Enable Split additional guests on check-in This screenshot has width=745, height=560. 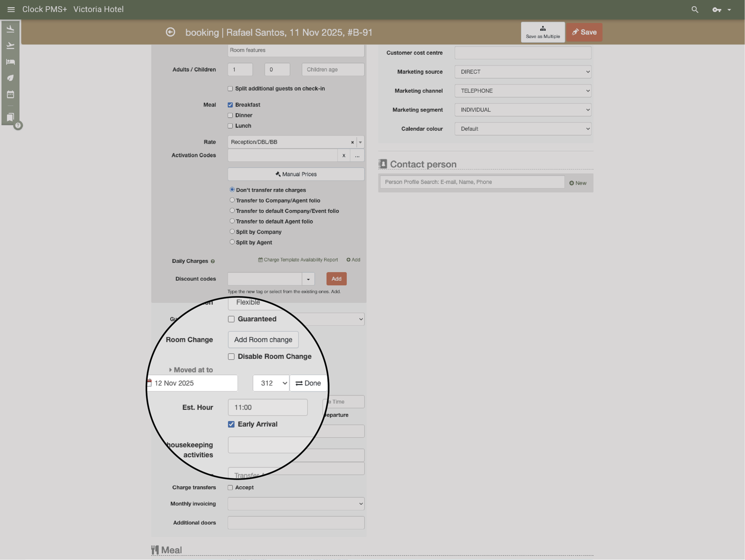pos(230,88)
